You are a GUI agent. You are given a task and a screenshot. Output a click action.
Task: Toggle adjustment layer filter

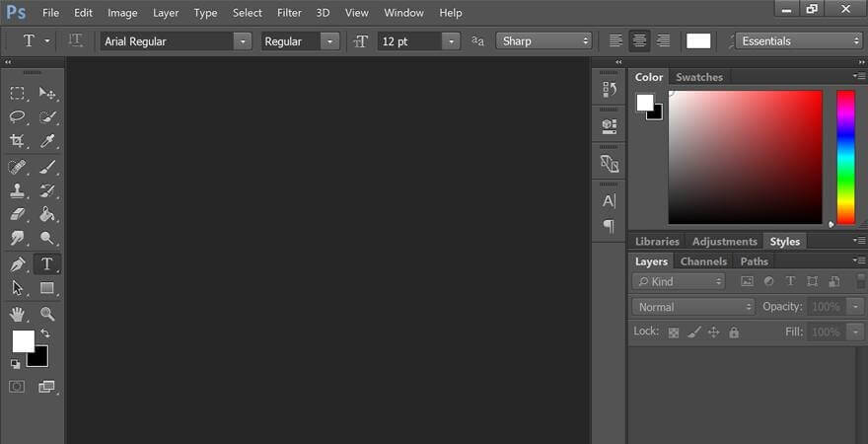point(768,281)
